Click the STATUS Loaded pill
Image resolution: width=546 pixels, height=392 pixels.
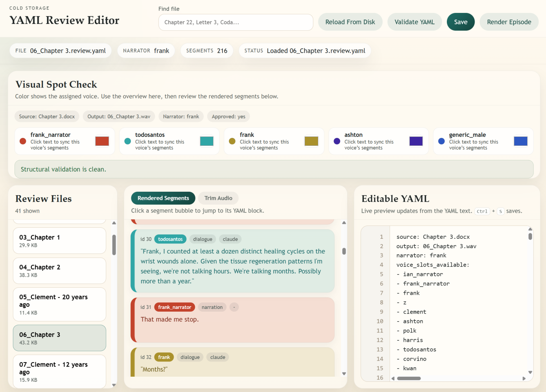pyautogui.click(x=305, y=51)
